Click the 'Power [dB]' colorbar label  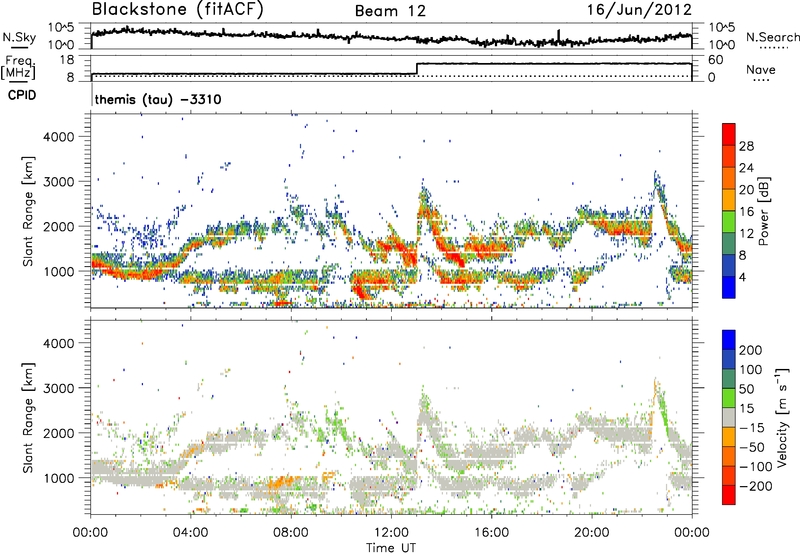tap(764, 211)
